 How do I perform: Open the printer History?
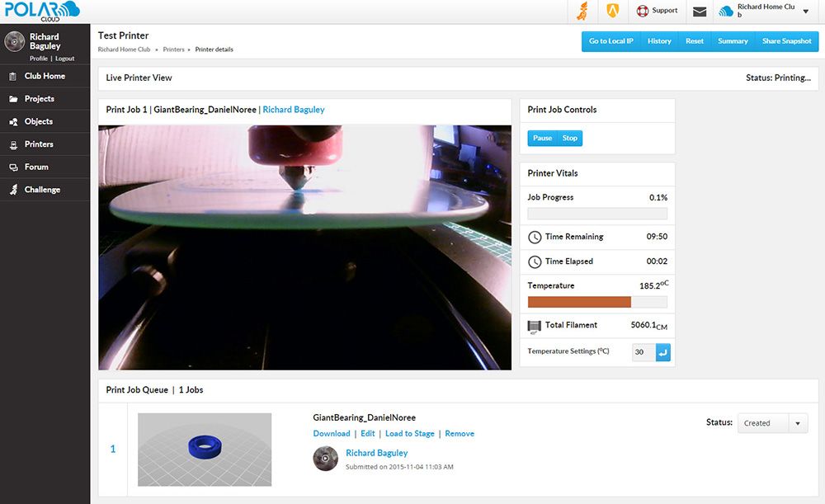point(659,41)
